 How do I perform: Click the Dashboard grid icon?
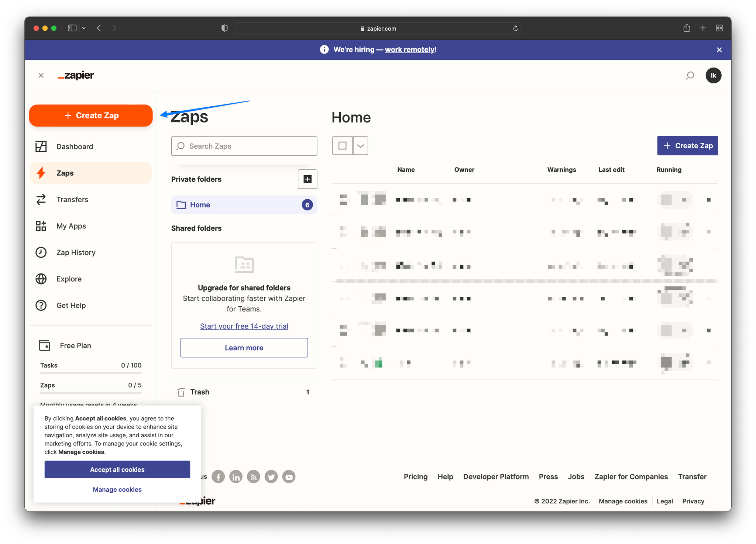(41, 147)
